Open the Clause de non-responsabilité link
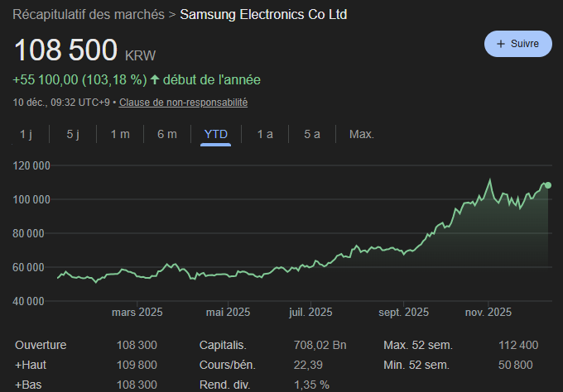The image size is (563, 392). pos(183,103)
